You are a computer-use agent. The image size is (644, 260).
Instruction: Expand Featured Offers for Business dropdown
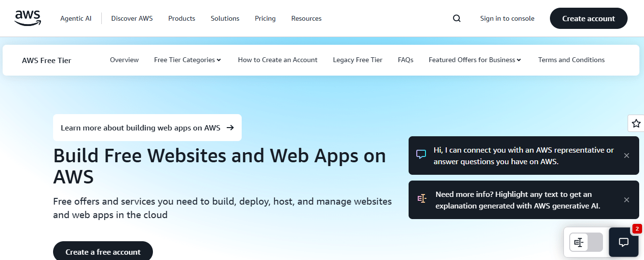[x=475, y=60]
